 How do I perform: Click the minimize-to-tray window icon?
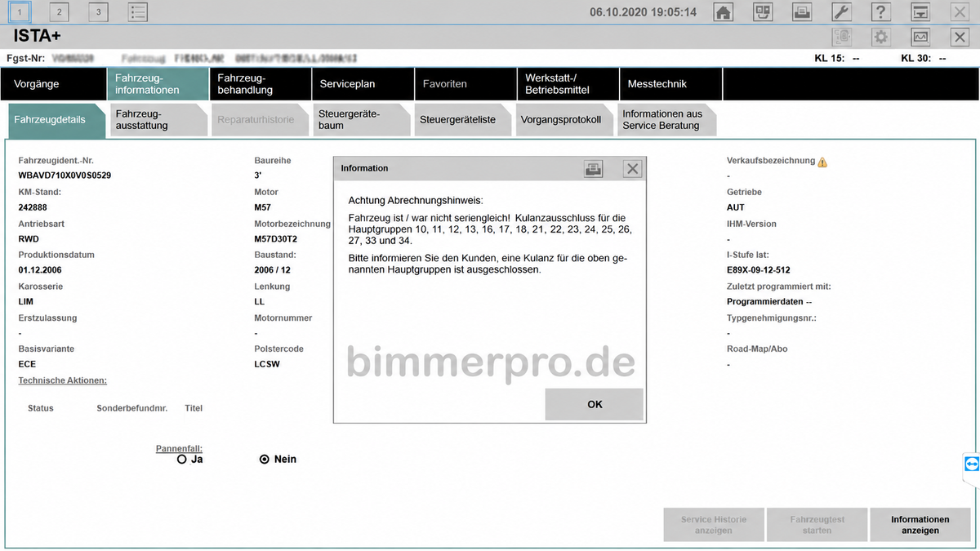(x=920, y=12)
